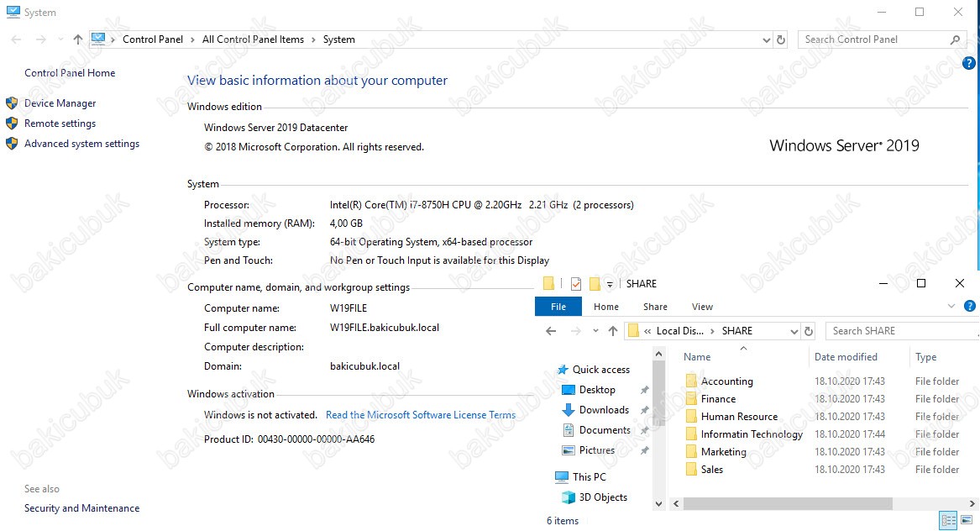980x531 pixels.
Task: Select the Sales folder
Action: pyautogui.click(x=712, y=469)
